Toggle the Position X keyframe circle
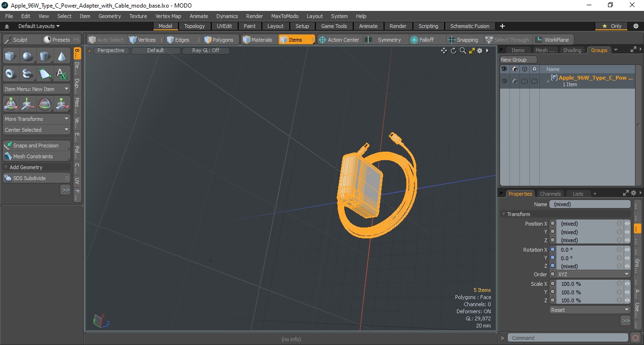The width and height of the screenshot is (644, 345). [553, 223]
